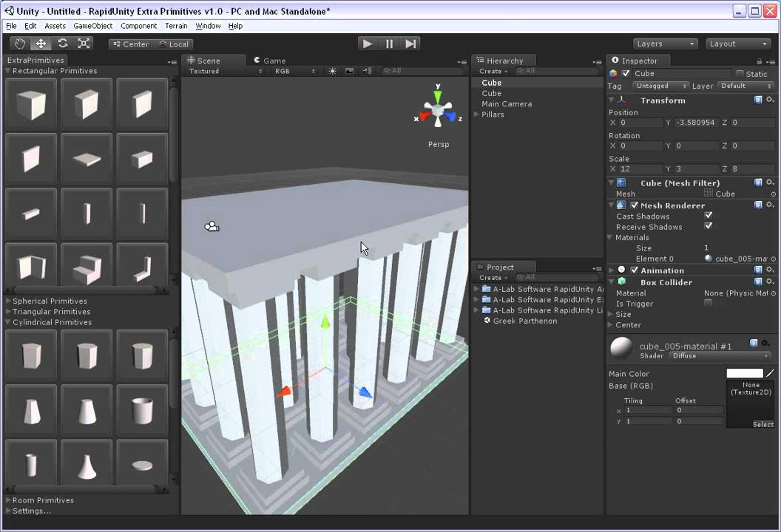Pick the cube primitive thumbnail
Viewport: 781px width, 532px height.
pyautogui.click(x=31, y=104)
